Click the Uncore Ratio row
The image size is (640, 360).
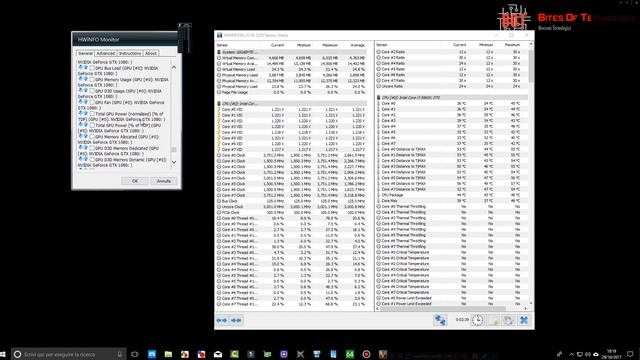click(452, 86)
